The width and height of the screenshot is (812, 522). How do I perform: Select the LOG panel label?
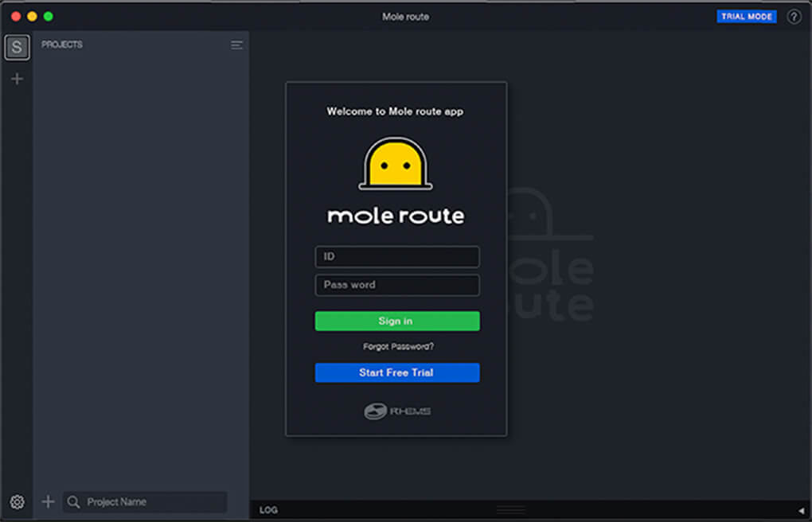(x=268, y=510)
